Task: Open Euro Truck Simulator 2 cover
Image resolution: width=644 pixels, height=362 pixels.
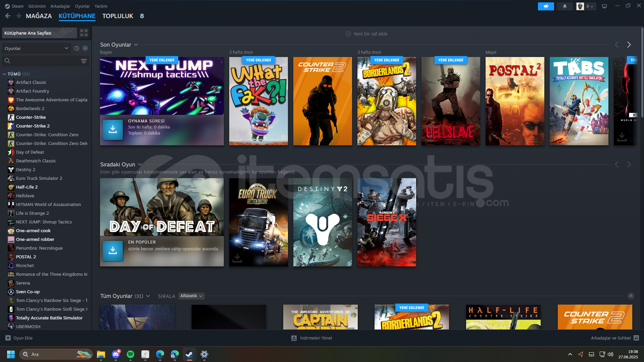Action: (x=258, y=222)
